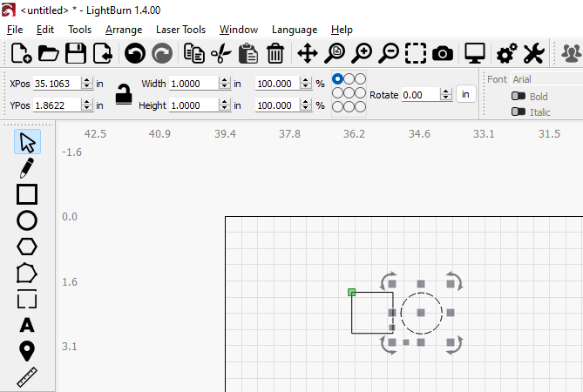This screenshot has height=392, width=583.
Task: Click the Height spinner arrows
Action: click(x=224, y=105)
